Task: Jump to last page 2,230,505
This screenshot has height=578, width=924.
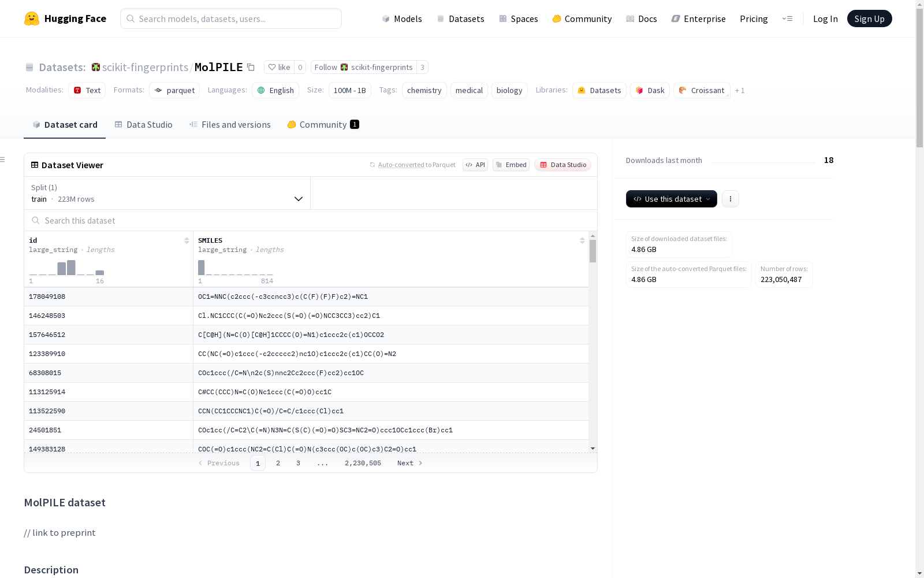Action: (363, 463)
